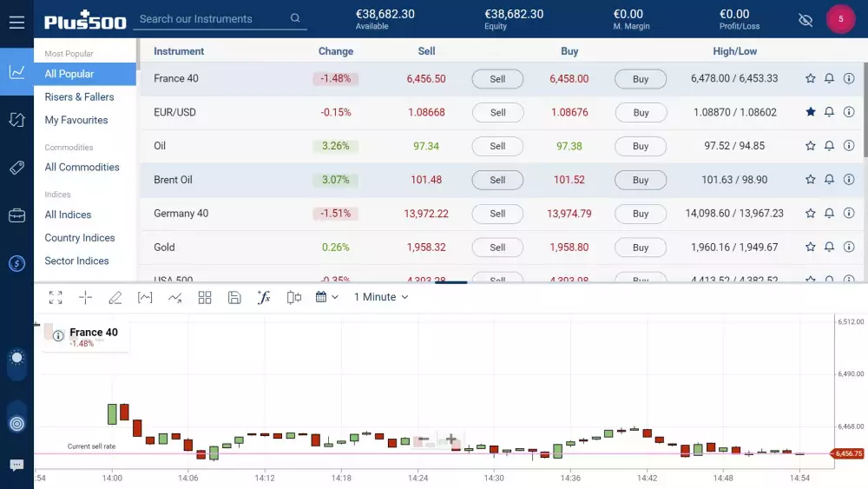
Task: Open info details for Germany 40
Action: point(849,213)
